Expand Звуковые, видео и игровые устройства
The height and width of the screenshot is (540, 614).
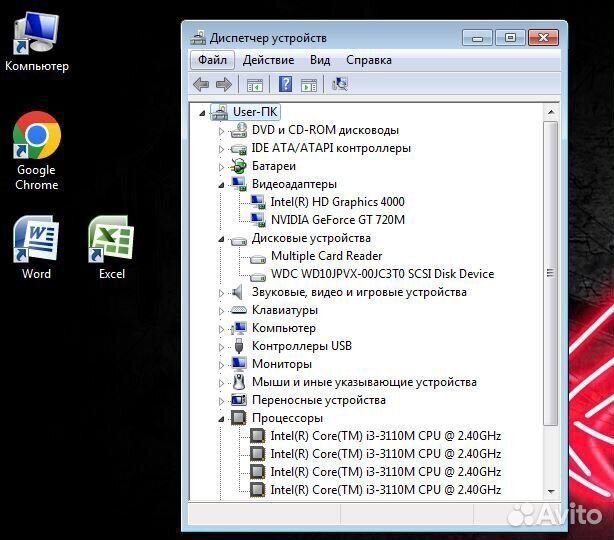221,293
